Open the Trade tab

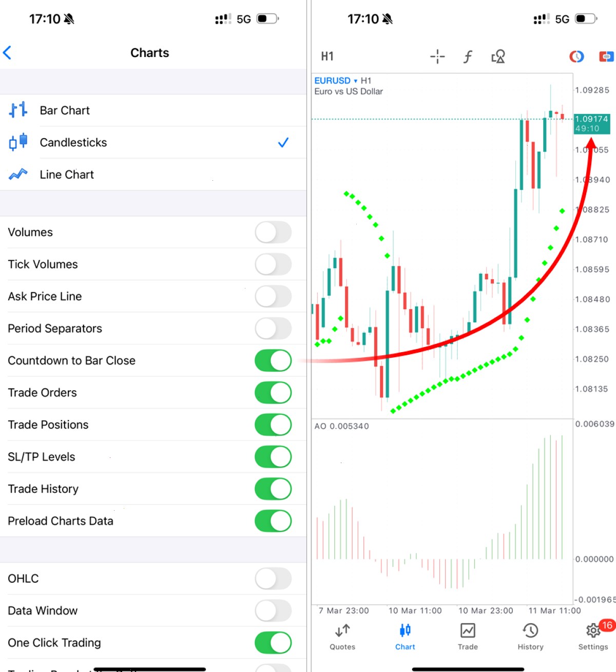click(x=468, y=637)
